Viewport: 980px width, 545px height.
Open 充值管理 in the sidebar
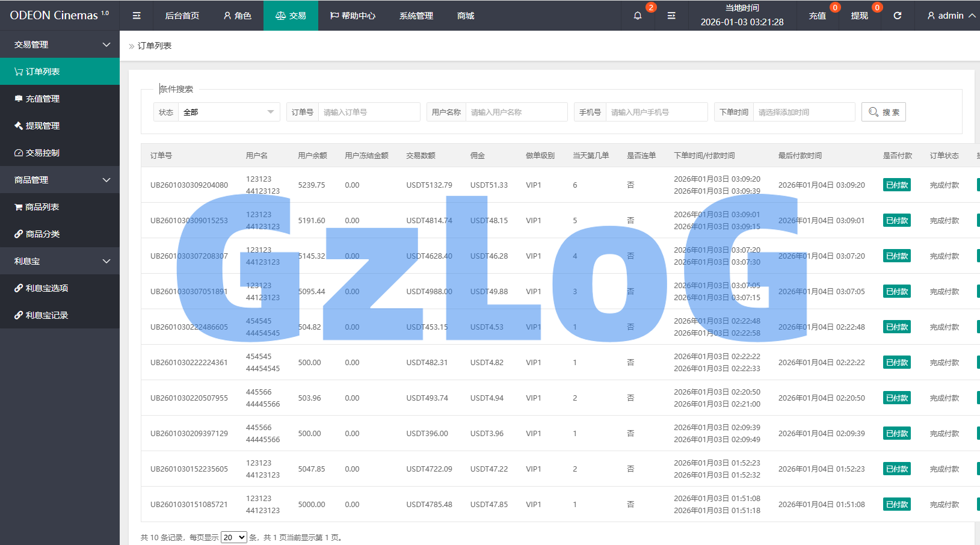42,99
